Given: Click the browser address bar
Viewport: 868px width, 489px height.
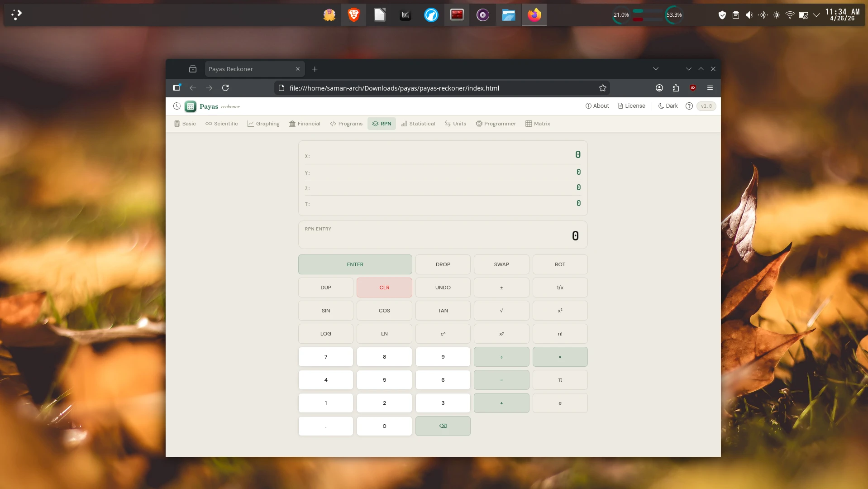Looking at the screenshot, I should [434, 88].
